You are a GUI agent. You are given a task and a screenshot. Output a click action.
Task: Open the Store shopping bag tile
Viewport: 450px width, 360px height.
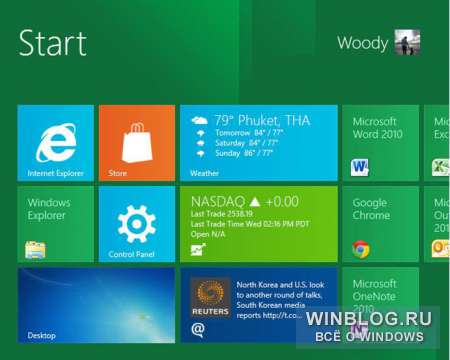click(137, 143)
